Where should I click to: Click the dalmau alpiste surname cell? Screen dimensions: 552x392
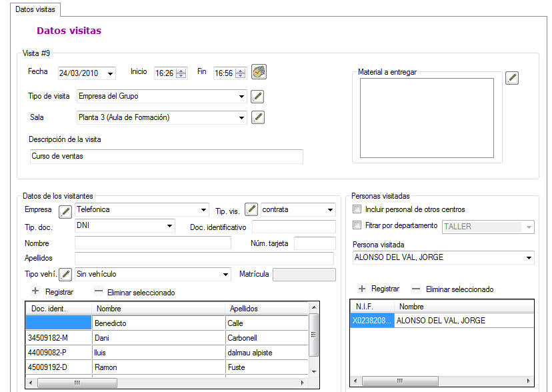tap(267, 353)
